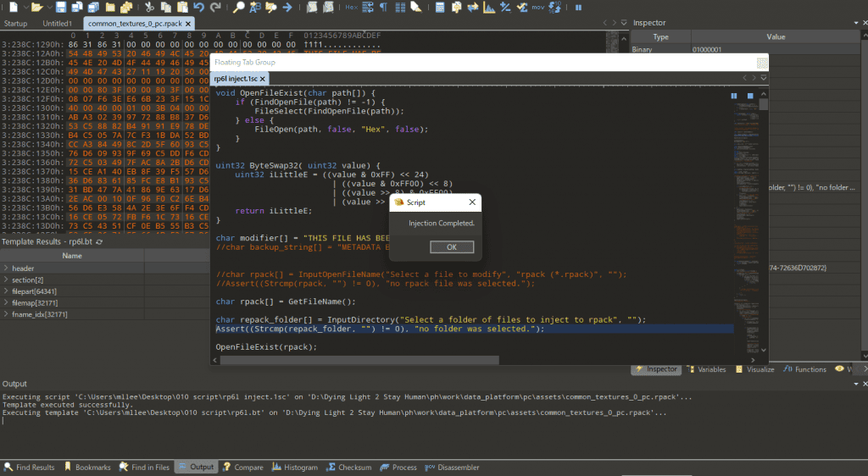Open the Variables tab

point(706,369)
